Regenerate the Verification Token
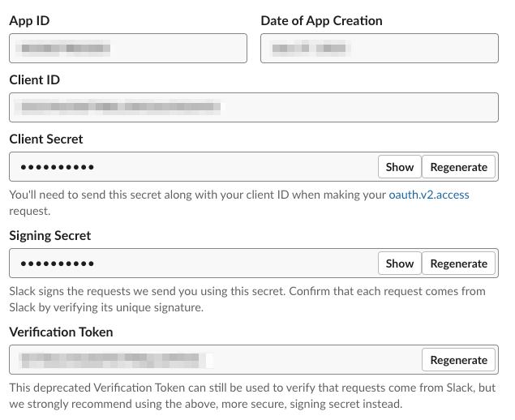 (x=459, y=360)
